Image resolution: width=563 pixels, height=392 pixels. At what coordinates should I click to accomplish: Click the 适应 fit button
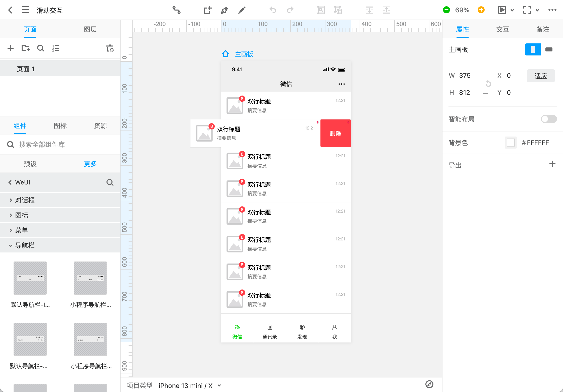(541, 76)
